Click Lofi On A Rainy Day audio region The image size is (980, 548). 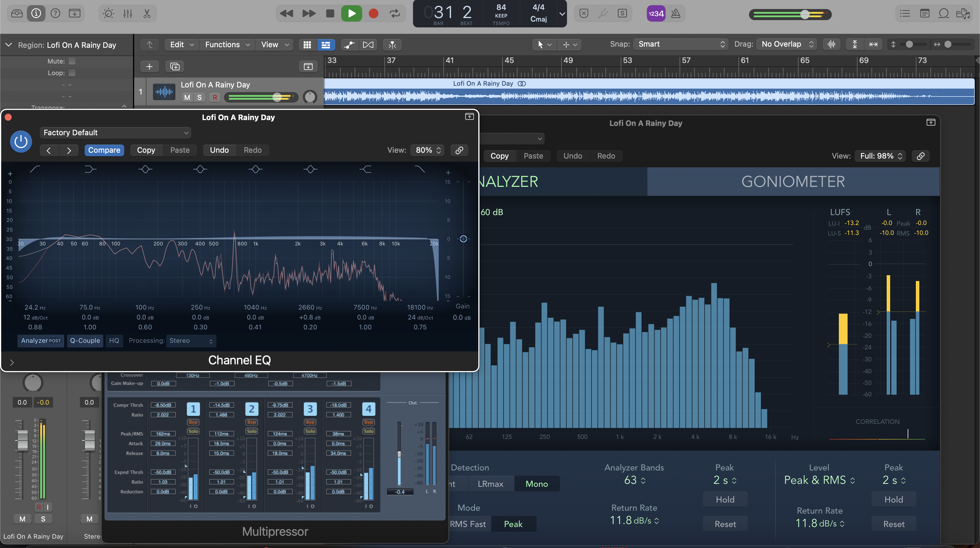tap(649, 92)
